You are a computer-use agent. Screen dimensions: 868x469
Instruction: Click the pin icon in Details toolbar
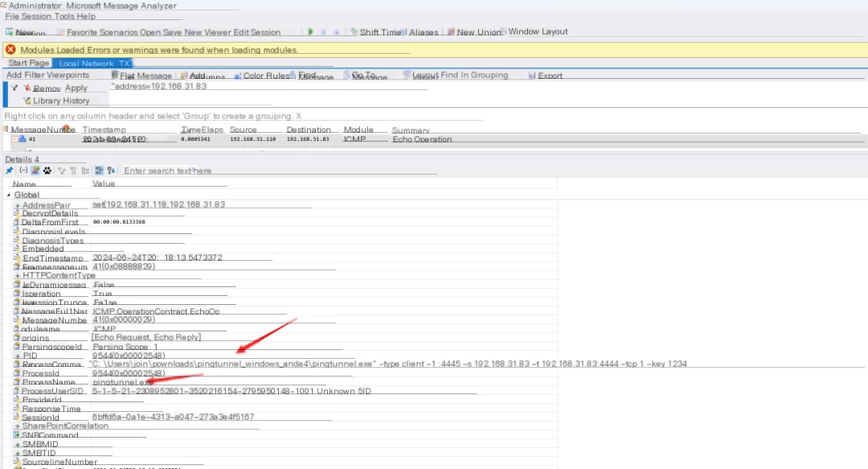[10, 171]
